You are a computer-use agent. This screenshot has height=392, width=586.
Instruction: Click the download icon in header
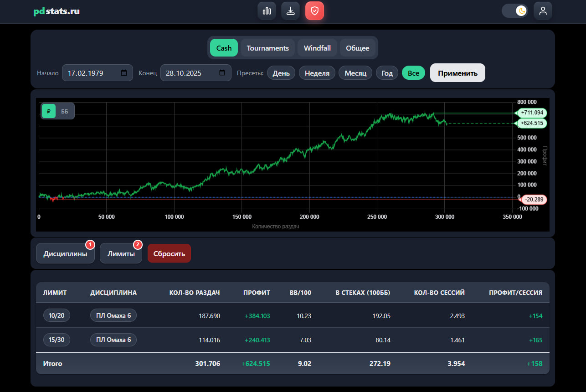291,11
